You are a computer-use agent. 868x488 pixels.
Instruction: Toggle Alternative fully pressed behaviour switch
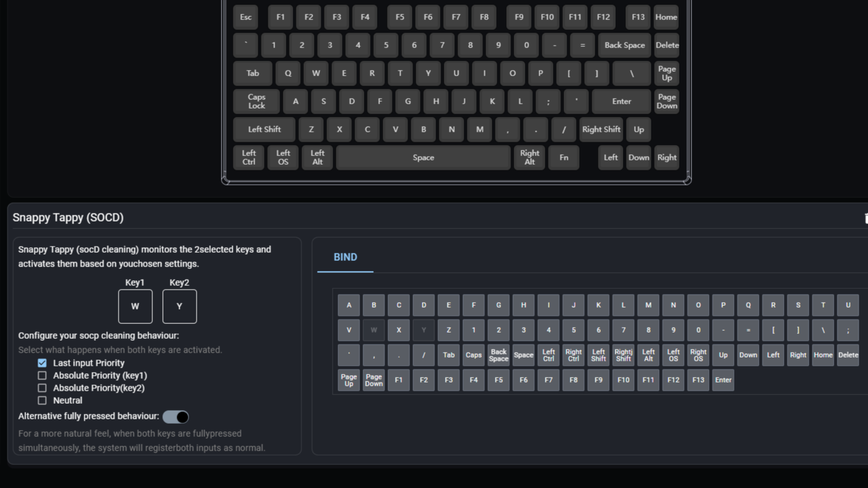point(175,417)
